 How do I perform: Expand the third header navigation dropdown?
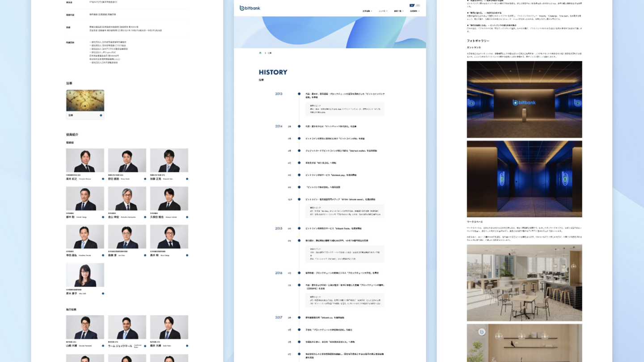[398, 11]
